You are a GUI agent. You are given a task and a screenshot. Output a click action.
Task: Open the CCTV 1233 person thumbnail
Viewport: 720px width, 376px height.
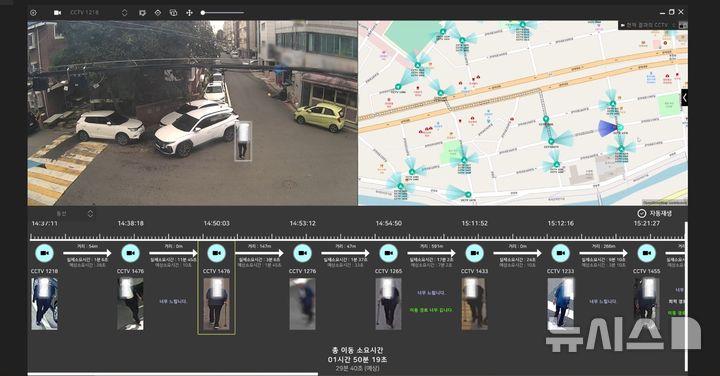coord(561,303)
